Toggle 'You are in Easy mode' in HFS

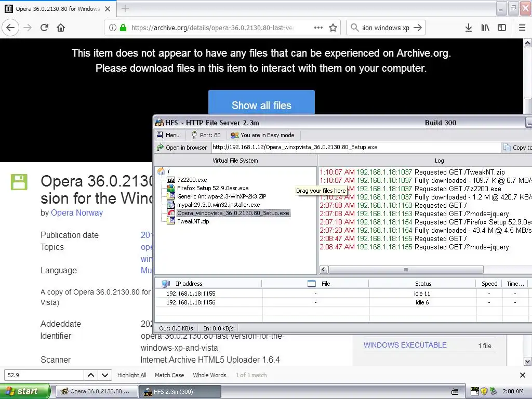[x=262, y=135]
